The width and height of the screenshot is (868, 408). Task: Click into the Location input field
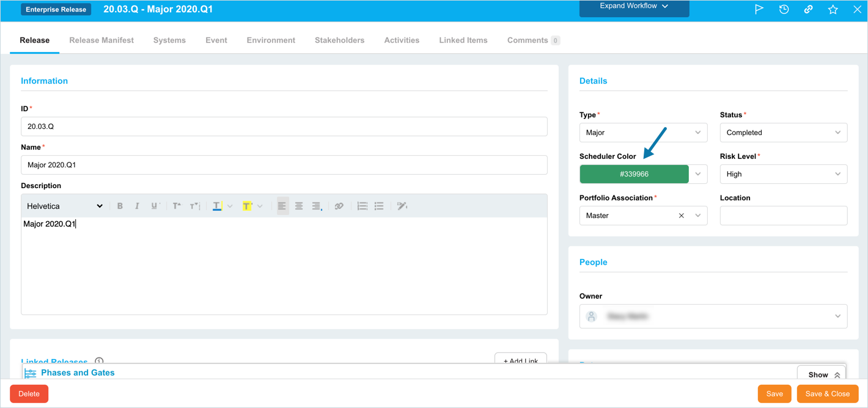point(783,216)
